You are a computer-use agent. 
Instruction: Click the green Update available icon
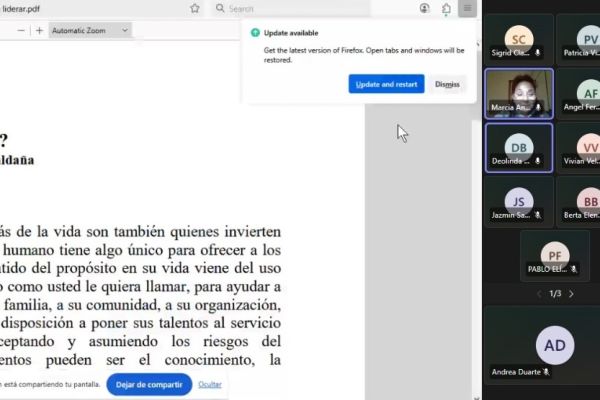tap(255, 33)
